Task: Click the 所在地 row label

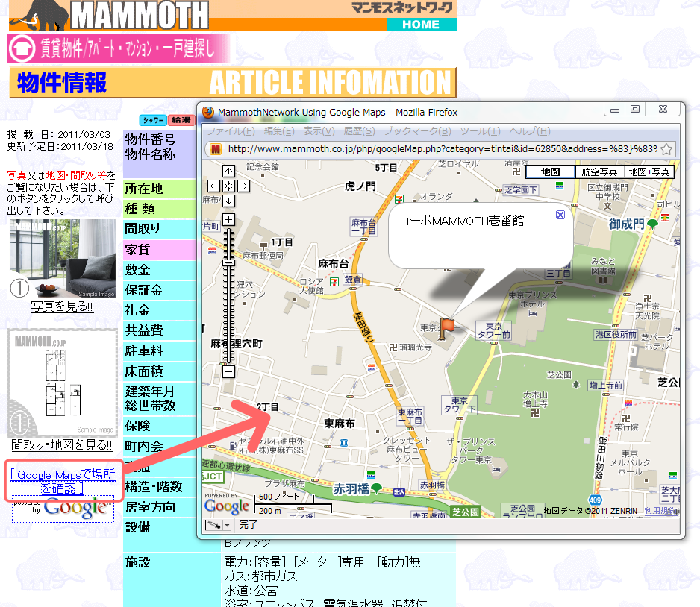Action: 160,189
